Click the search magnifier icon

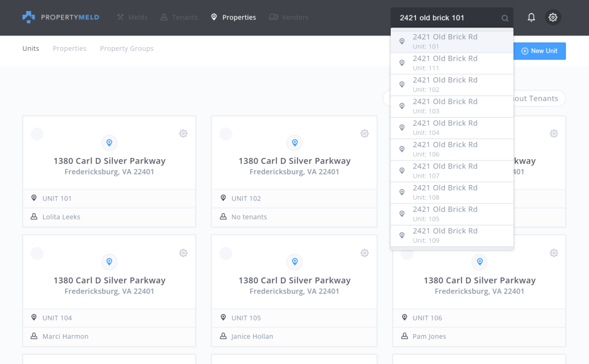click(x=505, y=18)
